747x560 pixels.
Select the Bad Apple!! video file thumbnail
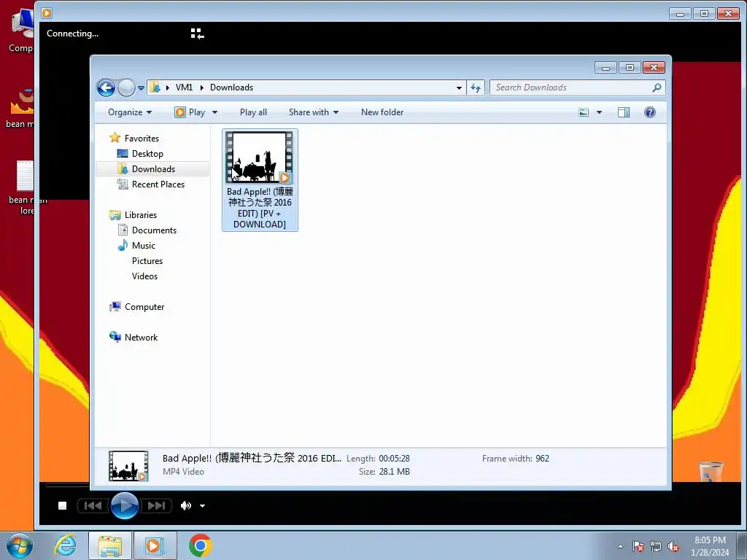coord(260,157)
